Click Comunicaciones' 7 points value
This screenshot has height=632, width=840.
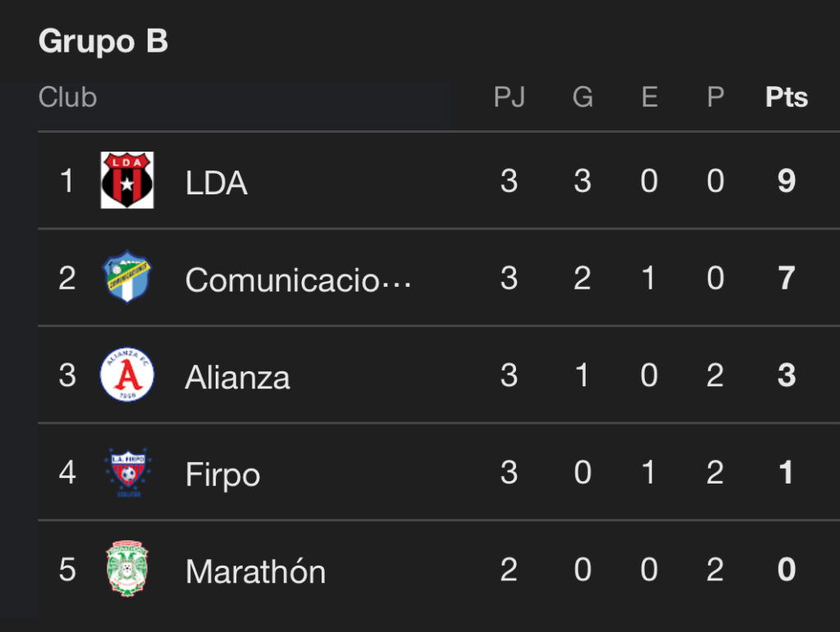click(x=786, y=278)
